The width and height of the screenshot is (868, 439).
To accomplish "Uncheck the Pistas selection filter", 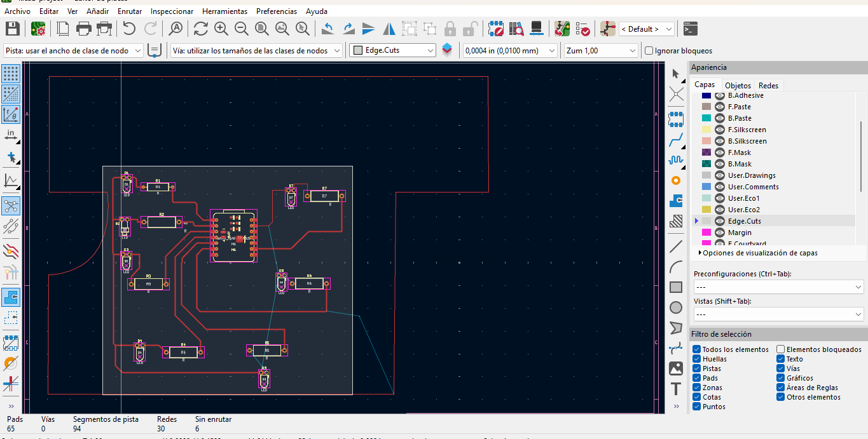I will coord(697,368).
